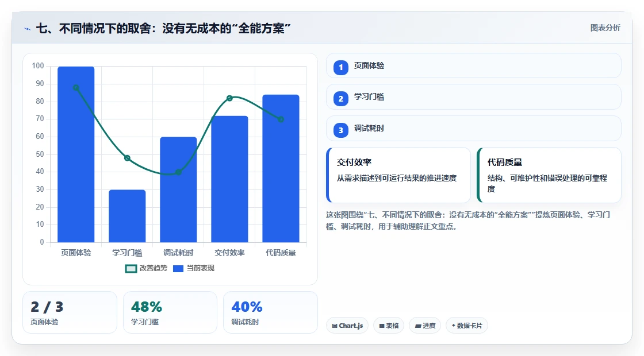This screenshot has width=644, height=356.
Task: Click the 50 y-axis value
Action: click(40, 154)
